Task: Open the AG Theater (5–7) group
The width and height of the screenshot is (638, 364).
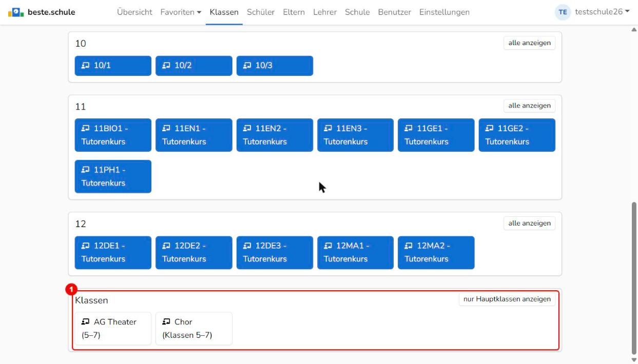Action: coord(113,329)
